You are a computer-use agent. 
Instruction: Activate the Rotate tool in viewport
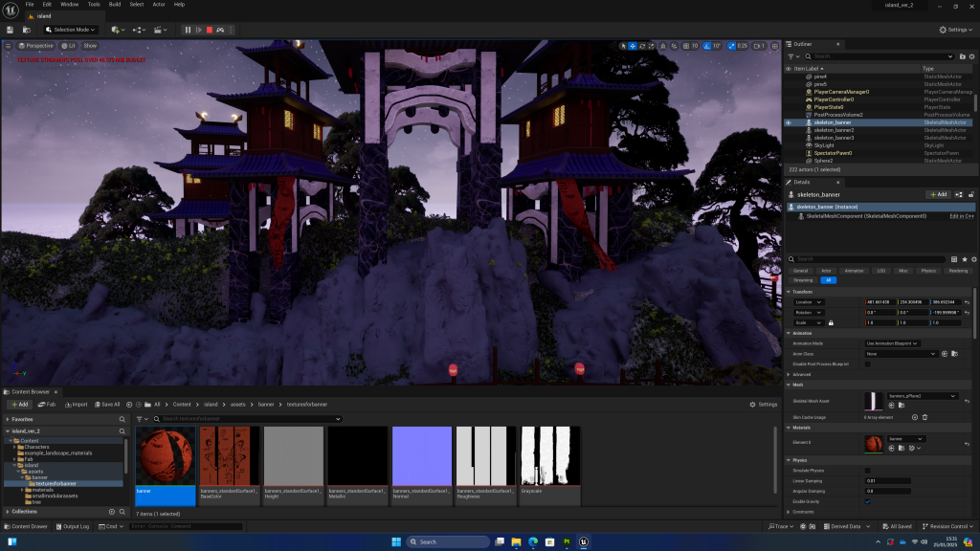[x=642, y=46]
